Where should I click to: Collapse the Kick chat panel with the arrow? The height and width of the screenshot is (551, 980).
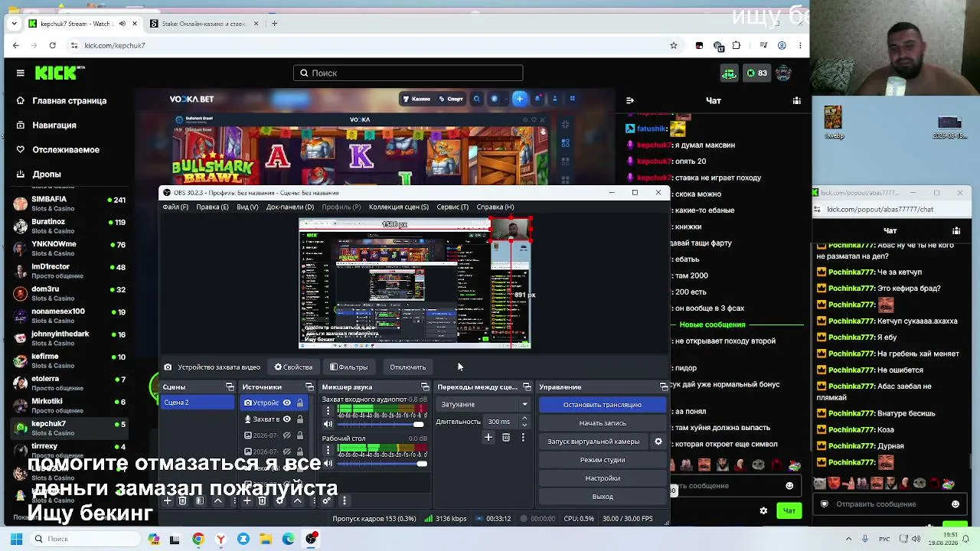630,100
